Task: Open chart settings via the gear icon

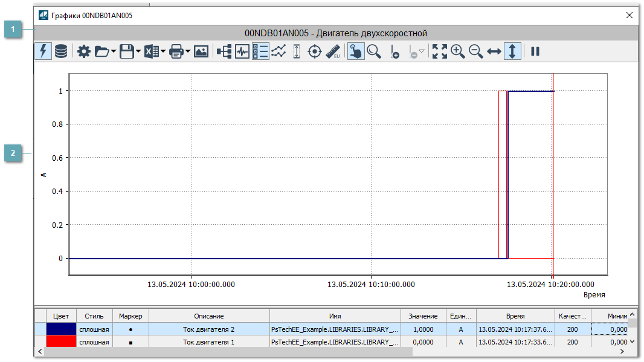Action: [x=84, y=52]
